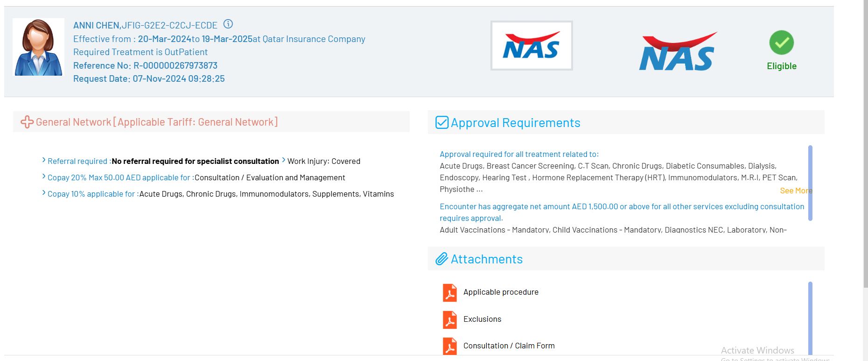This screenshot has height=361, width=868.
Task: Click the General Network tariff header
Action: point(156,122)
